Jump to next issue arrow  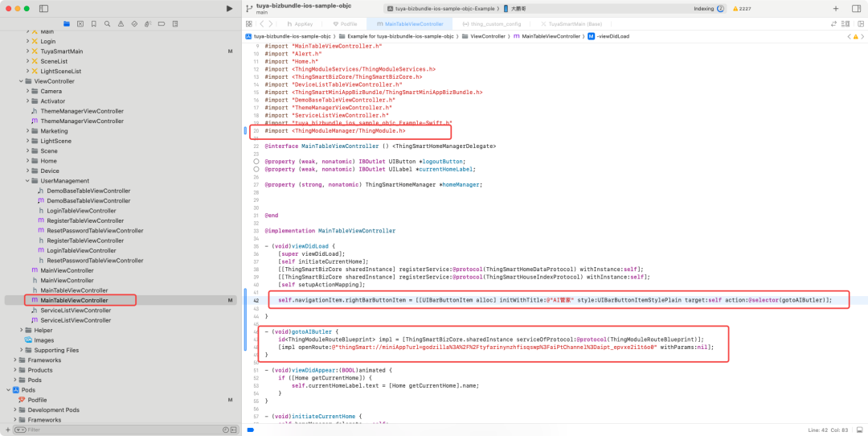point(862,36)
